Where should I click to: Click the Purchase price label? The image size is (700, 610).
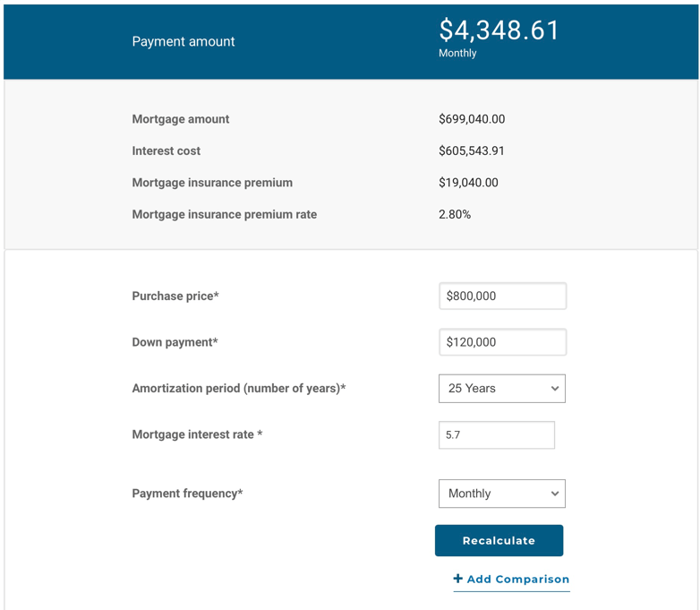click(x=175, y=296)
